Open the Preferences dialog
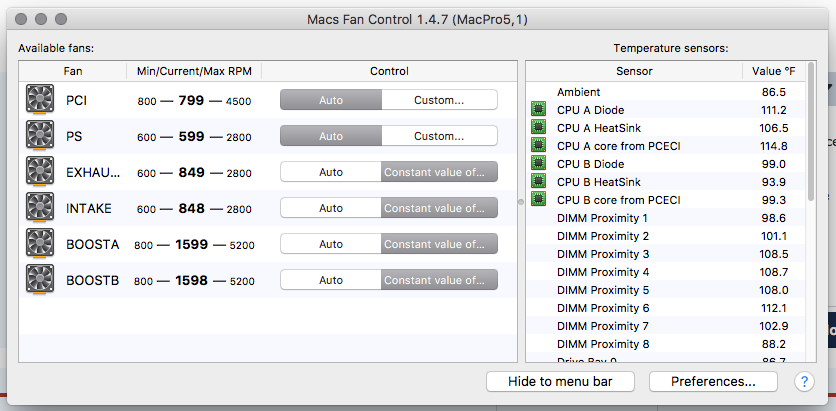 pos(712,381)
